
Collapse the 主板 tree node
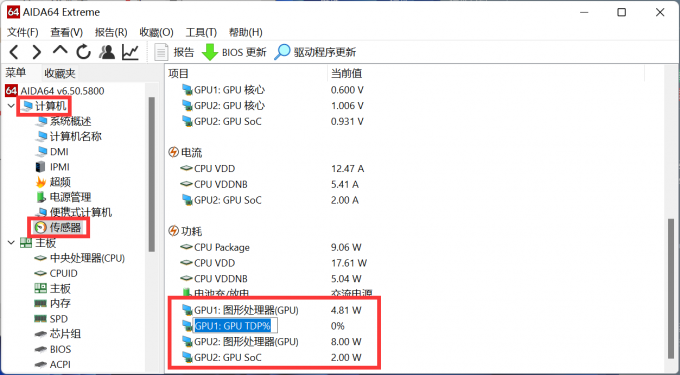(11, 243)
